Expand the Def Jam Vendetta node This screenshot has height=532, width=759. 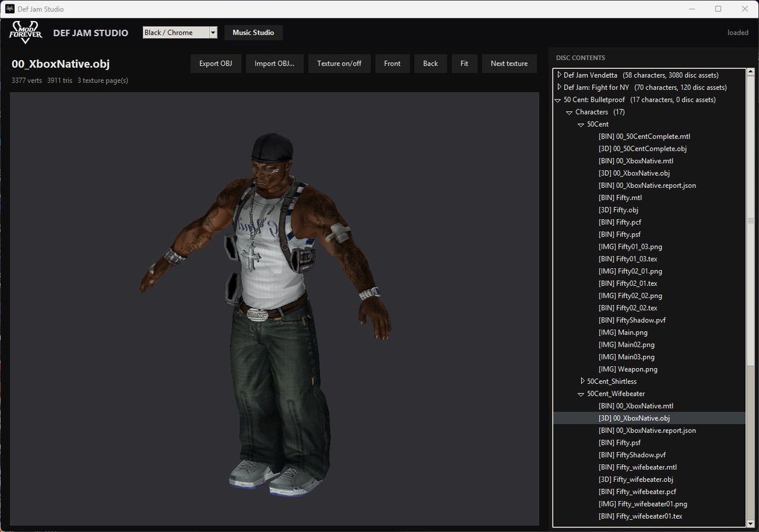click(x=558, y=75)
